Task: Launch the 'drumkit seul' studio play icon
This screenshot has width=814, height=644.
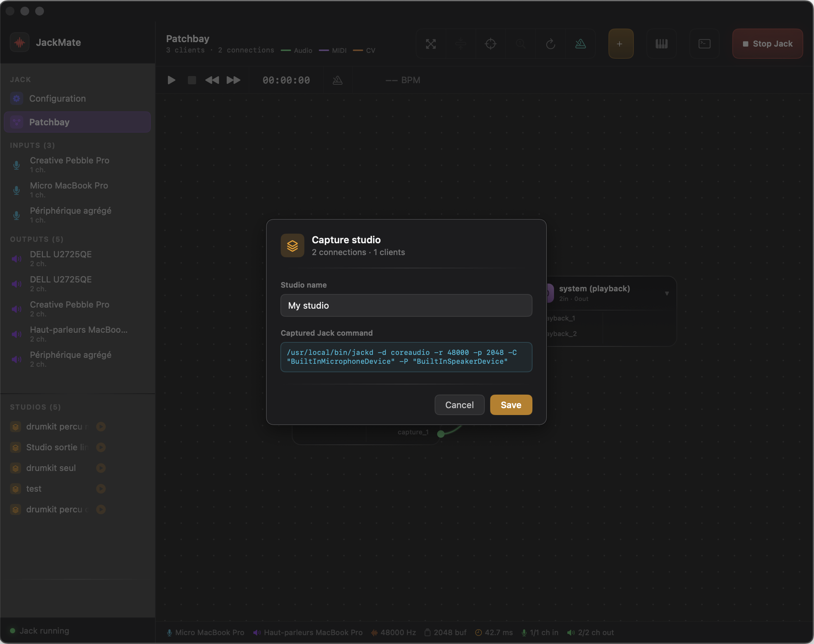Action: pos(101,468)
